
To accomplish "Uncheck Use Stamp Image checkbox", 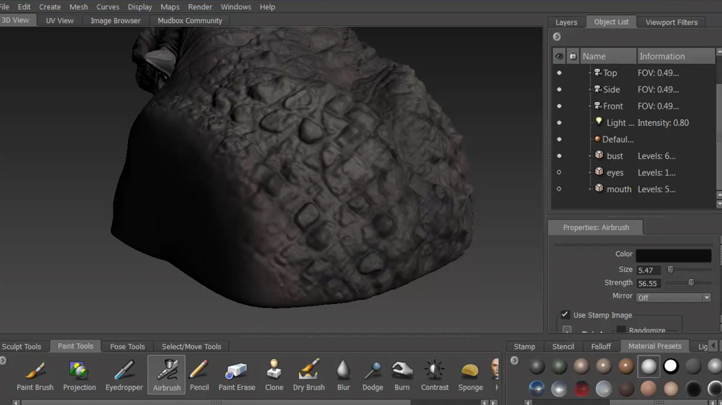I will (565, 315).
